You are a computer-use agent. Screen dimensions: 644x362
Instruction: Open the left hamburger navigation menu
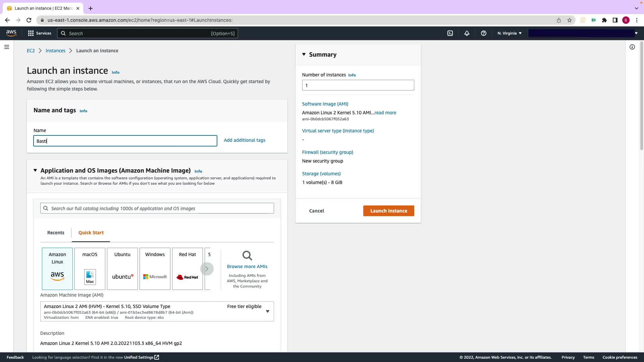point(6,47)
